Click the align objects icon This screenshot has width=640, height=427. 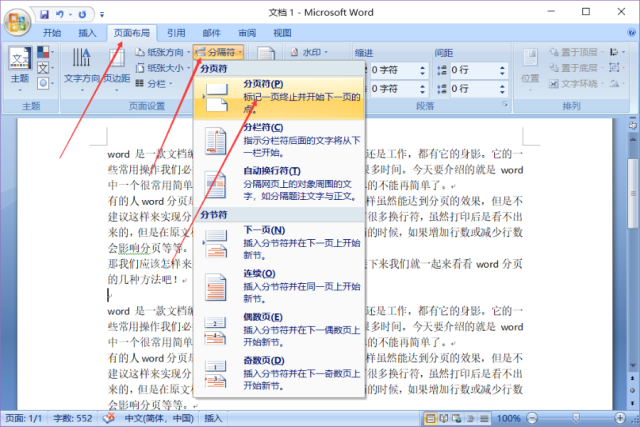[617, 52]
